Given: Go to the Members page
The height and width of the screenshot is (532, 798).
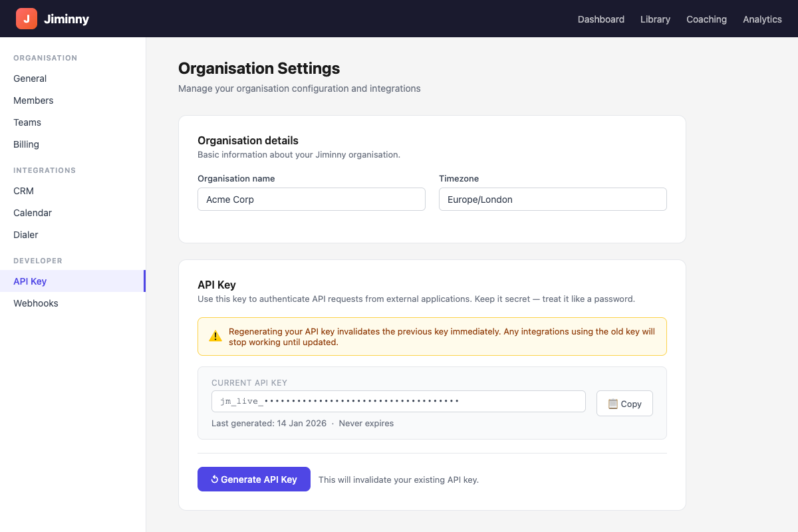Looking at the screenshot, I should (33, 100).
